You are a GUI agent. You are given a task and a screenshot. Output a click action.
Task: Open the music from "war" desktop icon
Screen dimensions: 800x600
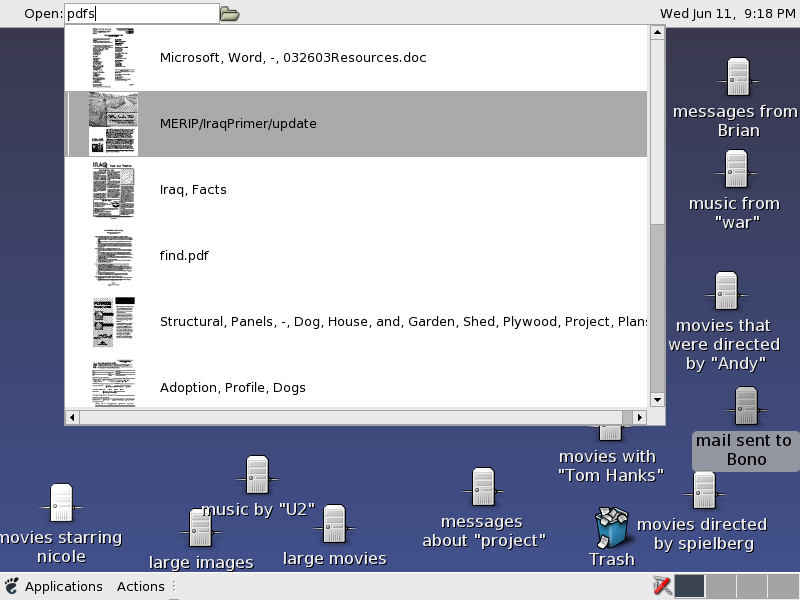pos(735,169)
